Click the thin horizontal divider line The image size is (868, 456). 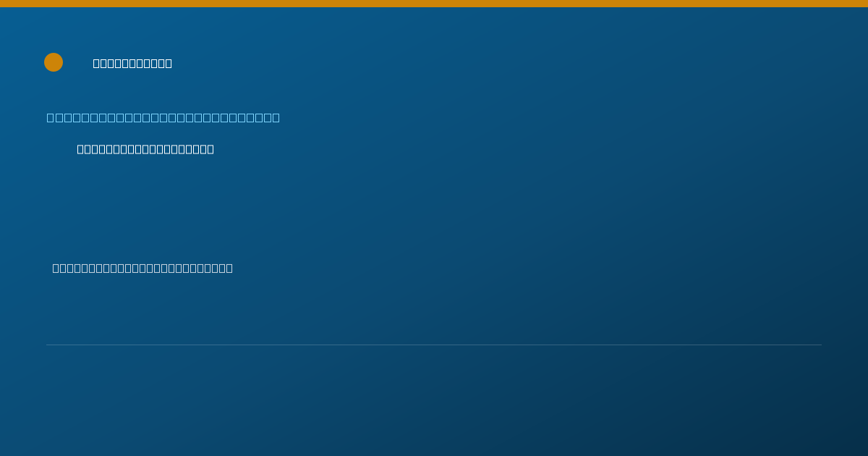click(434, 345)
